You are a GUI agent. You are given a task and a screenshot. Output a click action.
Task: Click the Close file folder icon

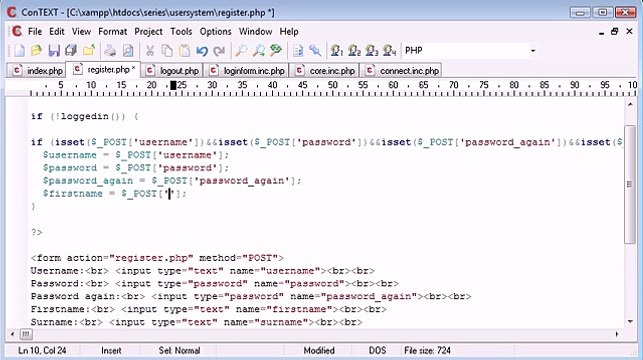(x=89, y=51)
